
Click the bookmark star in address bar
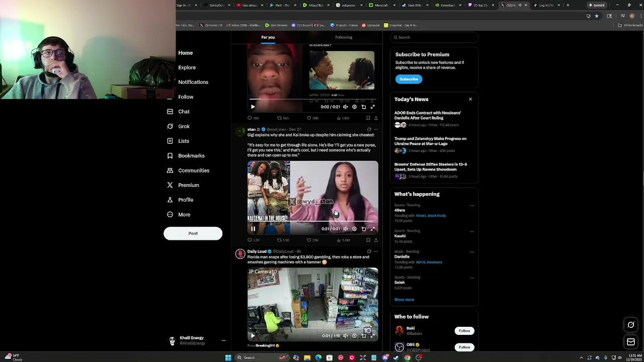[x=597, y=16]
